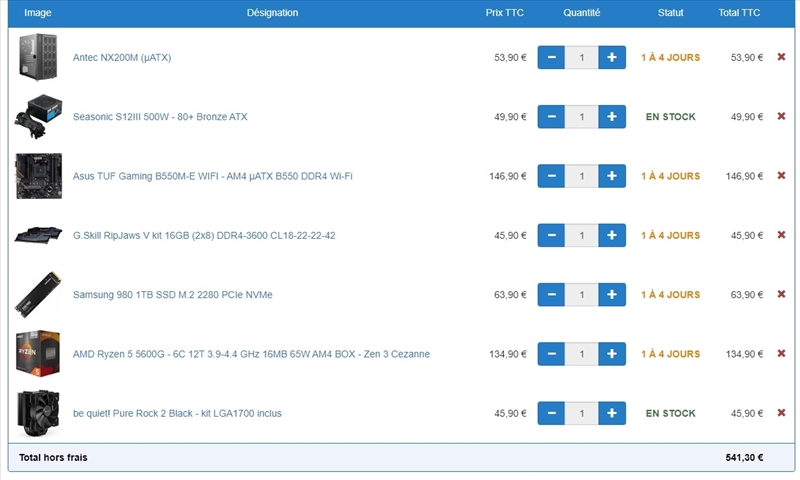Screen dimensions: 800x480
Task: Open Asus TUF Gaming B550M-E WIFI link
Action: tap(213, 176)
